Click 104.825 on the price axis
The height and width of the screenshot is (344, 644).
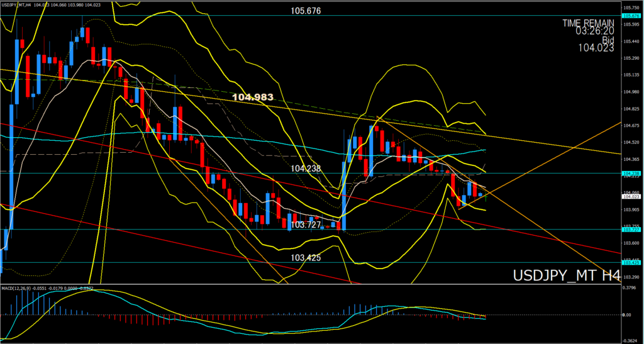[x=631, y=109]
